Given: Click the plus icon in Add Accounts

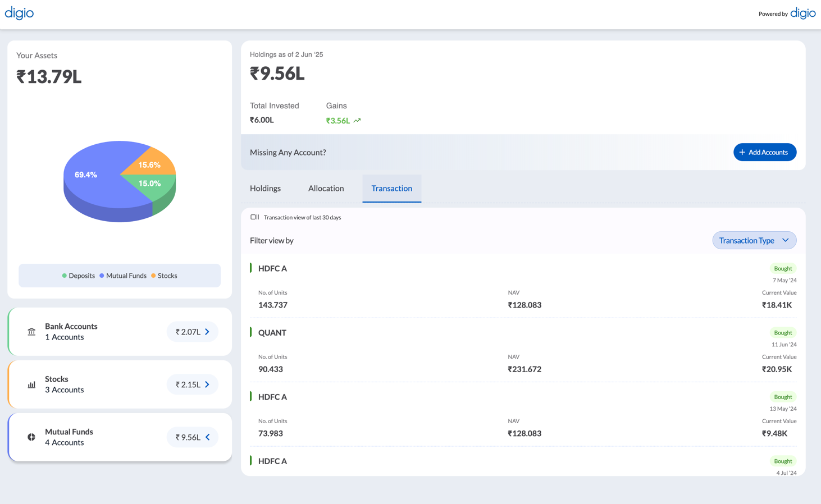Looking at the screenshot, I should (742, 152).
